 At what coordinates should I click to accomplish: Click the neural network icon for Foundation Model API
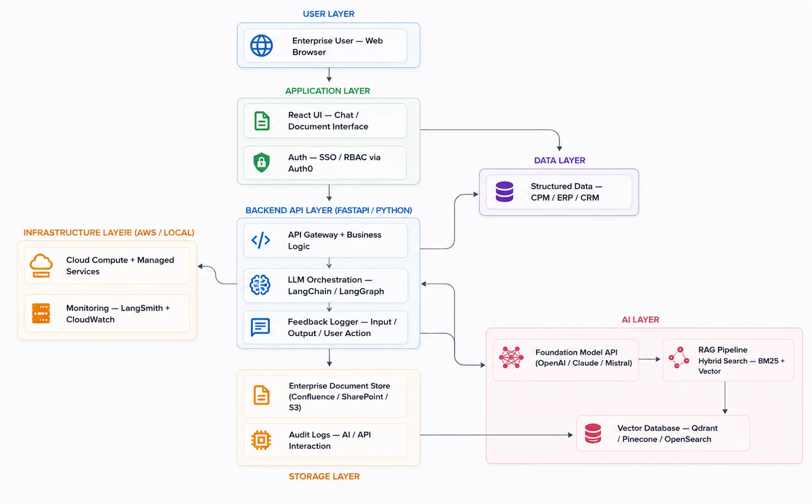pos(511,358)
